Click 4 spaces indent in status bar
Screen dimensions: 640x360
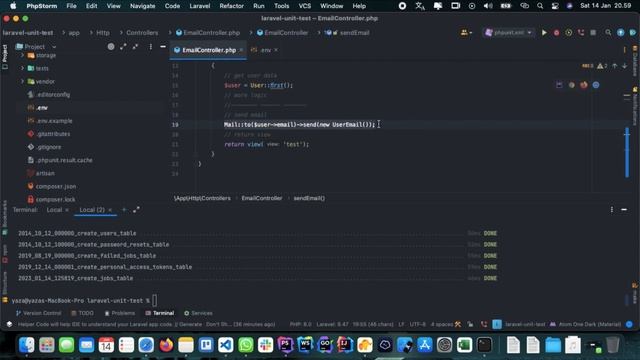(x=442, y=324)
